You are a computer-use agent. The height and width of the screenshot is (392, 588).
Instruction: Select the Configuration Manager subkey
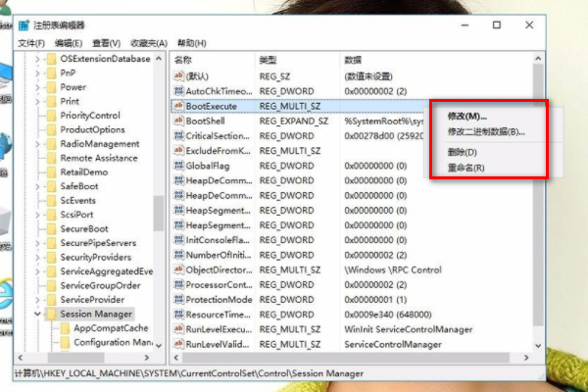point(113,342)
